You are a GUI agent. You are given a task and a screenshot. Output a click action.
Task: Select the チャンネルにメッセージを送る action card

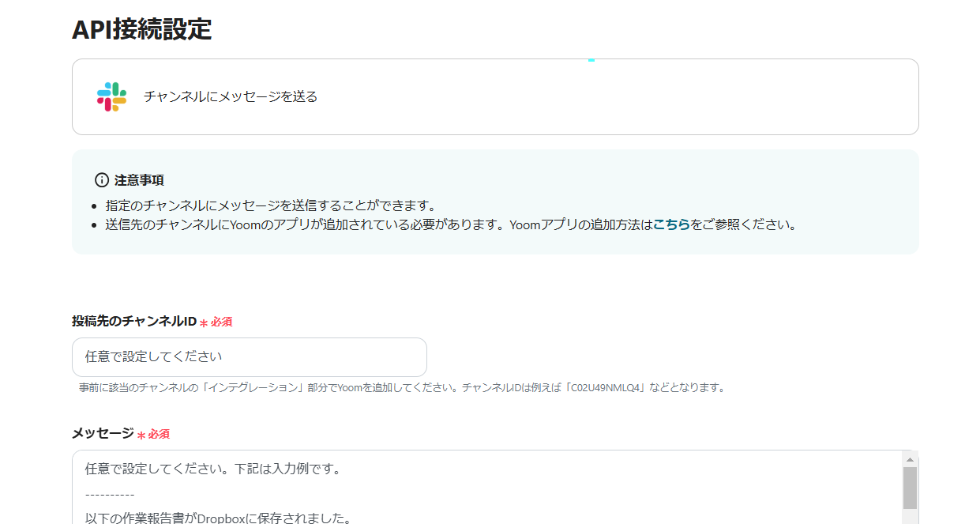(495, 96)
